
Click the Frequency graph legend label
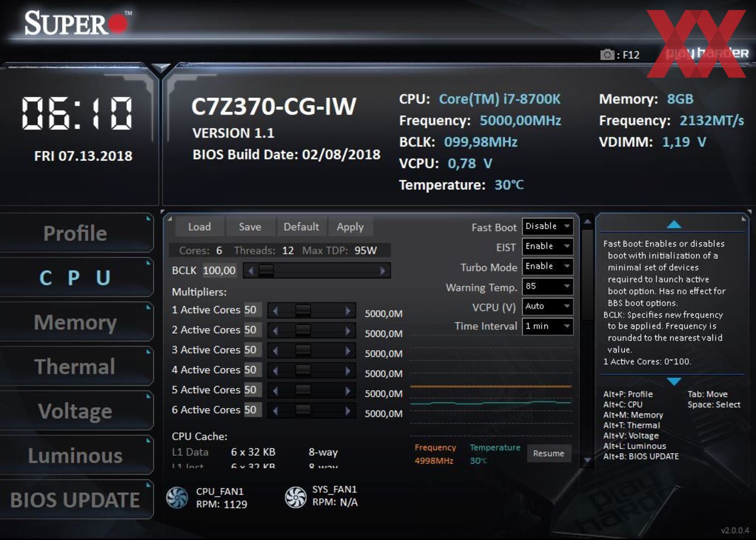coord(435,448)
